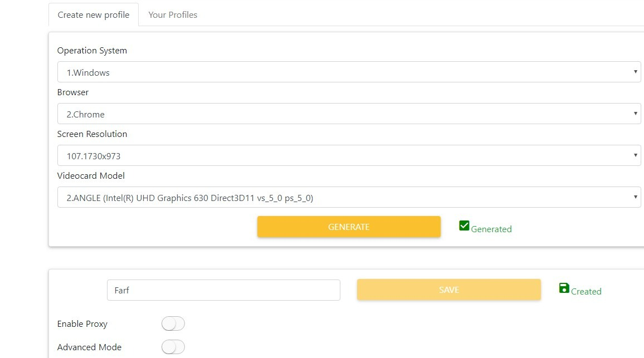Click the SAVE button
The height and width of the screenshot is (358, 644).
pos(448,290)
